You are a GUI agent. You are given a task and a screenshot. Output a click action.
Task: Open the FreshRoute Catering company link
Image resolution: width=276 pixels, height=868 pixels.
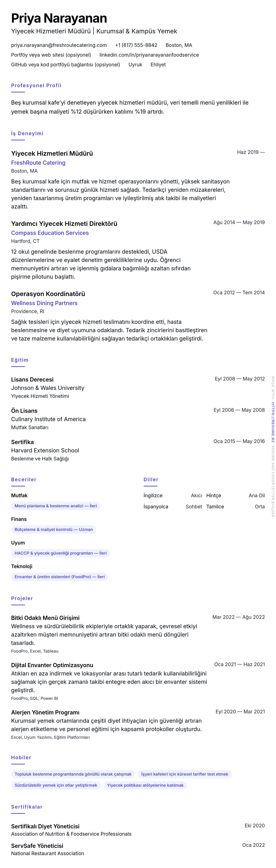coord(38,163)
